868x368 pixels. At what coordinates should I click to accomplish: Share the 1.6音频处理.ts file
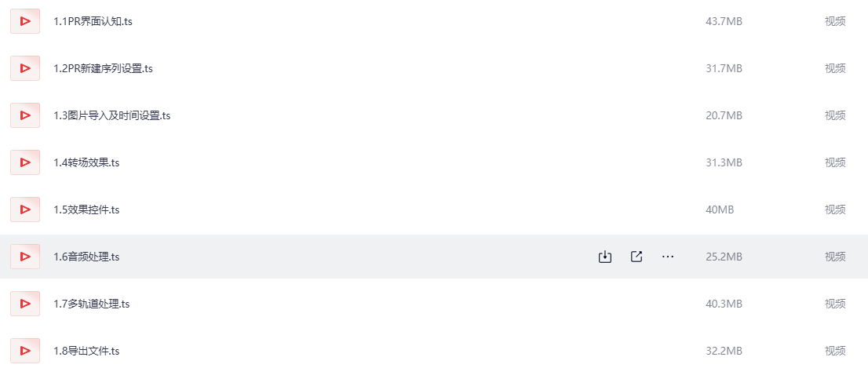[x=636, y=257]
